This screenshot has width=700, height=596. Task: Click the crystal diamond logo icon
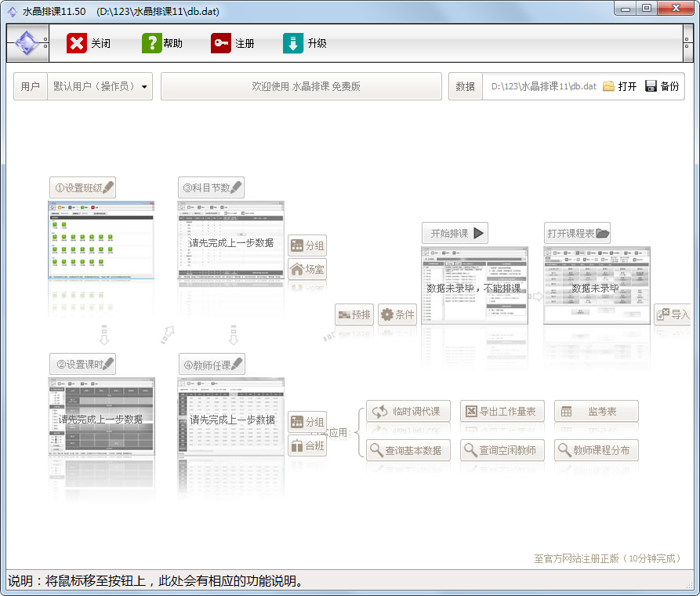pos(27,43)
